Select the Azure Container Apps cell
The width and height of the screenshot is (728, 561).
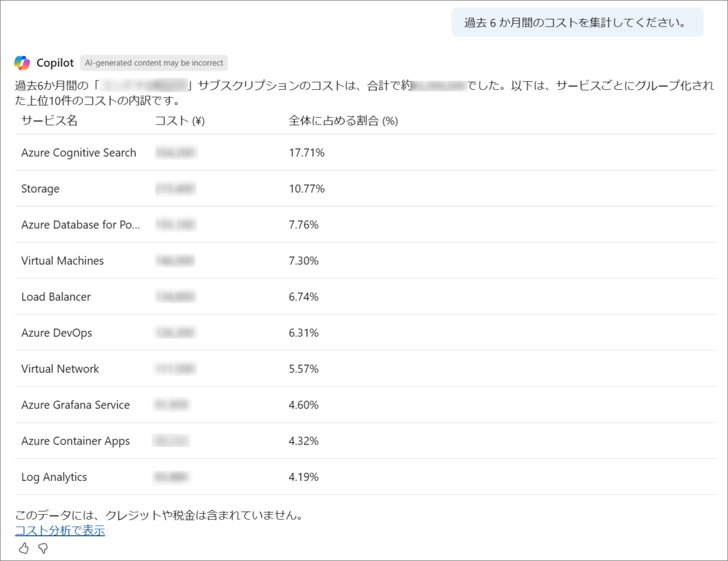click(76, 441)
